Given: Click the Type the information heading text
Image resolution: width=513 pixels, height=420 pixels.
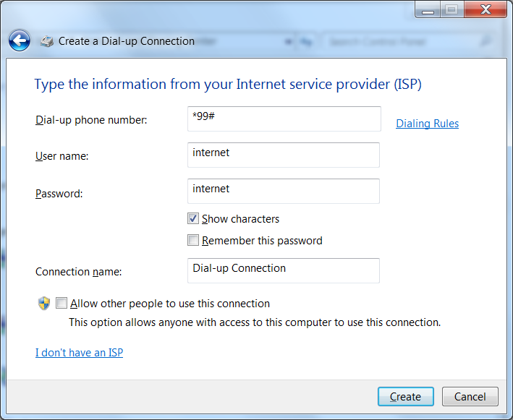Looking at the screenshot, I should (228, 85).
